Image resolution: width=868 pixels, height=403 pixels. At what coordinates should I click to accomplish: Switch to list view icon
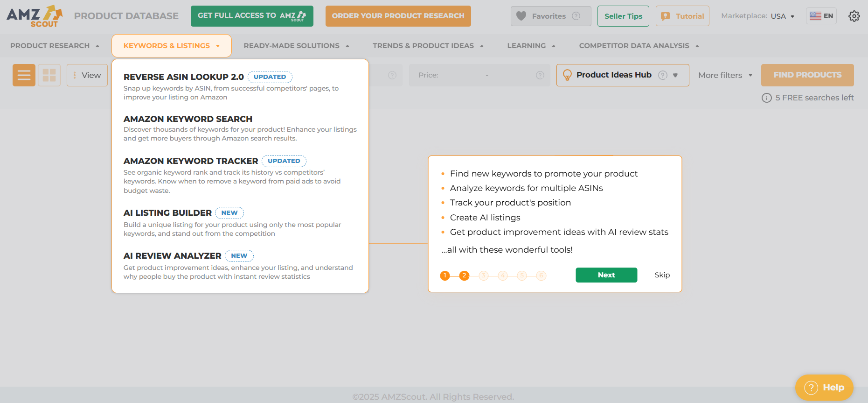(x=24, y=75)
